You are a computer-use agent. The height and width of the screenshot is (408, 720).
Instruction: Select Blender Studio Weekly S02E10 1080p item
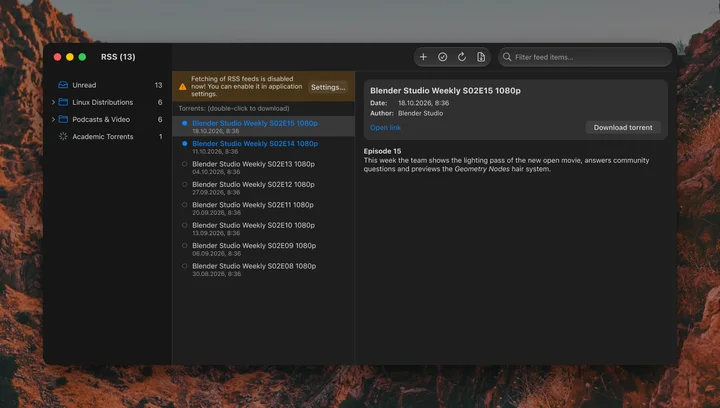tap(264, 229)
